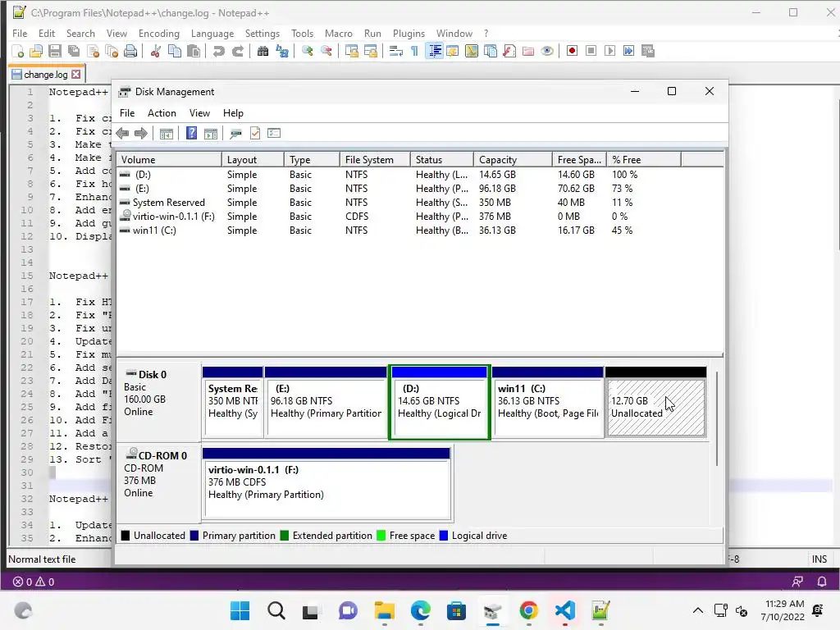Click Zoom Out magnifier icon in Notepad++
Screen dimensions: 840x630
[x=326, y=52]
